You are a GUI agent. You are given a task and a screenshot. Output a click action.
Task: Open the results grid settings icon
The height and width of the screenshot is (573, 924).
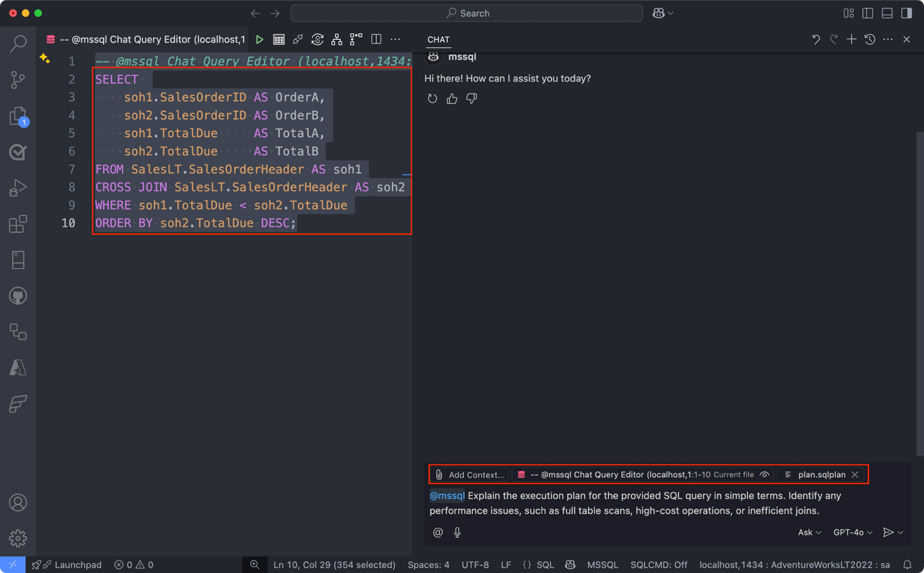point(279,39)
